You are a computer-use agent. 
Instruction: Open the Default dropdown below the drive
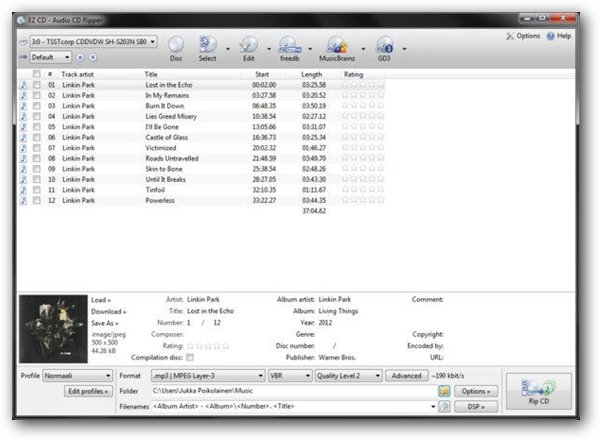coord(51,57)
